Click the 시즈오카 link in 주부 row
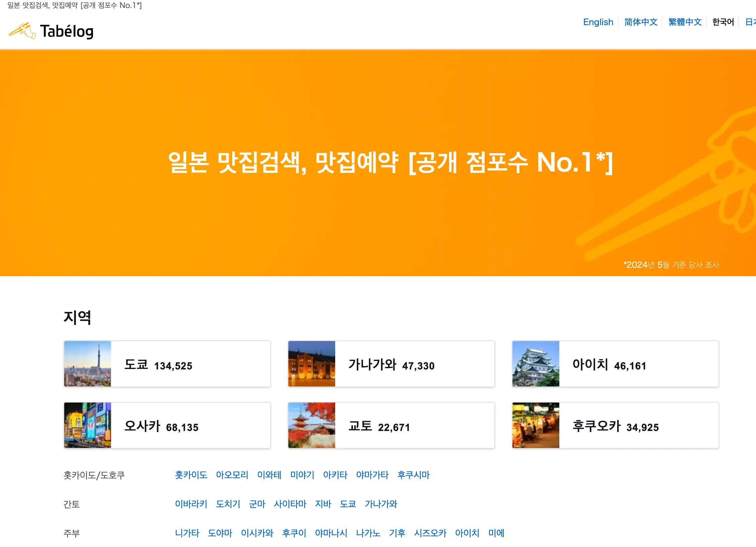This screenshot has height=547, width=756. pyautogui.click(x=430, y=533)
